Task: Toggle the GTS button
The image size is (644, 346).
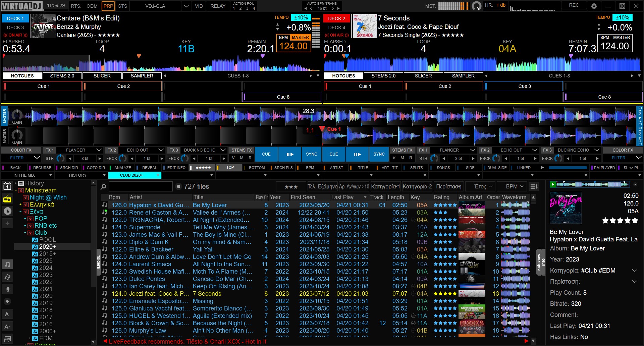Action: click(x=122, y=6)
